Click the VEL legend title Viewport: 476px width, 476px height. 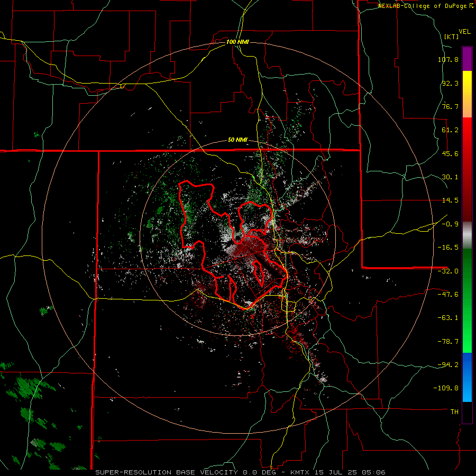click(464, 32)
